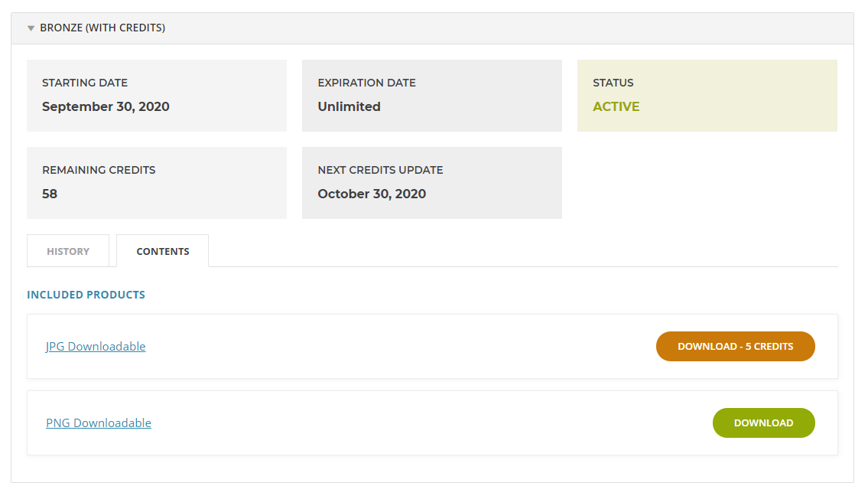Image resolution: width=868 pixels, height=496 pixels.
Task: Select the Remaining Credits info card
Action: [x=157, y=183]
